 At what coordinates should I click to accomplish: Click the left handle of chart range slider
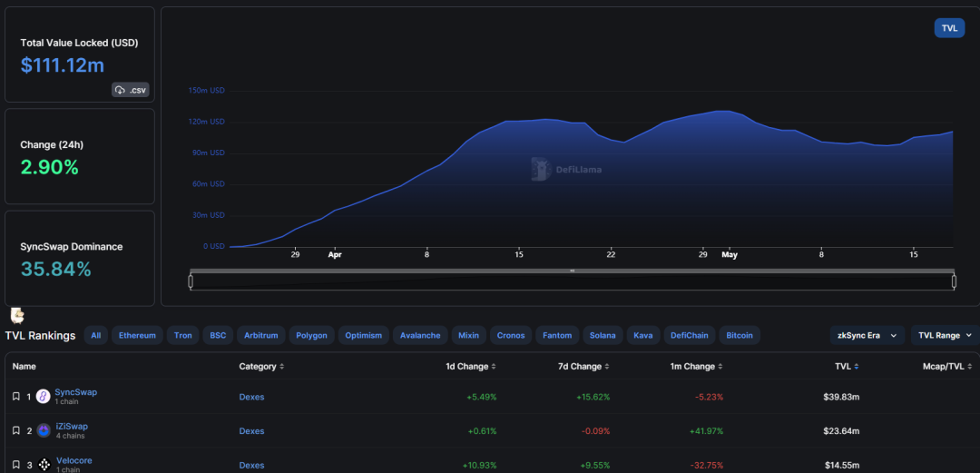tap(191, 281)
